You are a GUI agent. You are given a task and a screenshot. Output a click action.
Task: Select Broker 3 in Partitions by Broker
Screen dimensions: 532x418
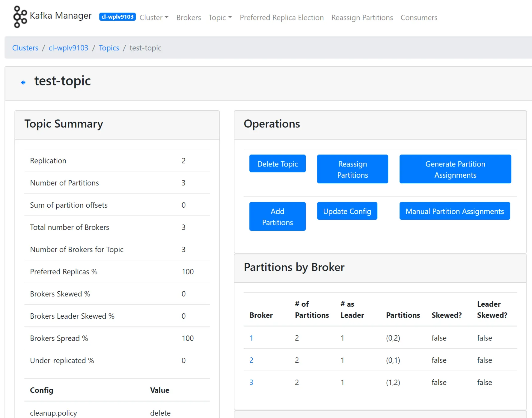click(x=251, y=382)
